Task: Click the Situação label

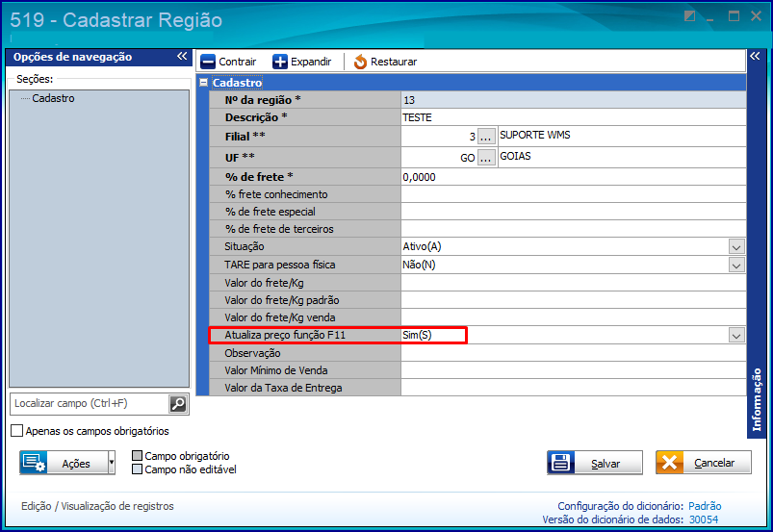Action: (x=244, y=246)
